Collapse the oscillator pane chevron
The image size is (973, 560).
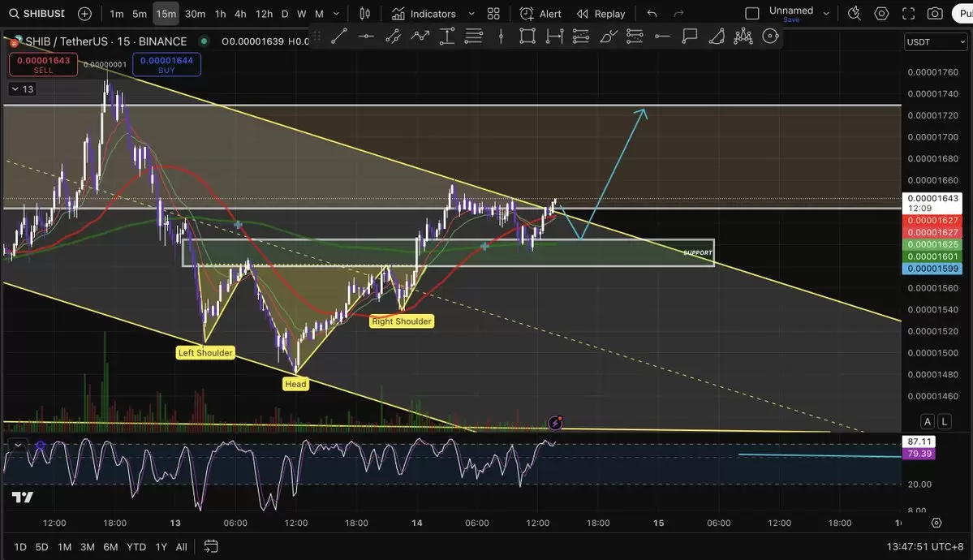[18, 445]
